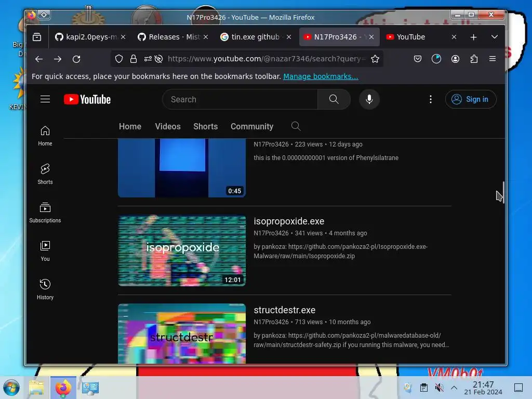
Task: Go back with the browser back arrow
Action: coord(39,59)
